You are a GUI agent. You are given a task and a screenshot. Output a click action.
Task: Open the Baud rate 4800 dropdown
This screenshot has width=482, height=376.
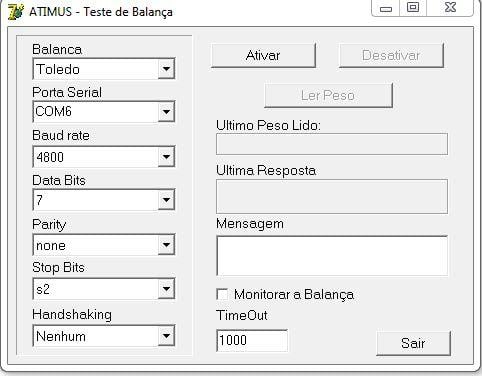click(104, 156)
